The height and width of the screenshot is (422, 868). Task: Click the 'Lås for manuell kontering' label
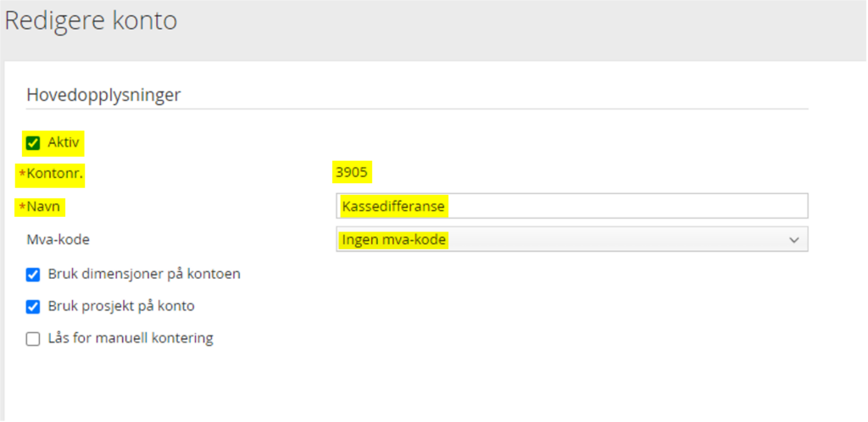tap(131, 339)
